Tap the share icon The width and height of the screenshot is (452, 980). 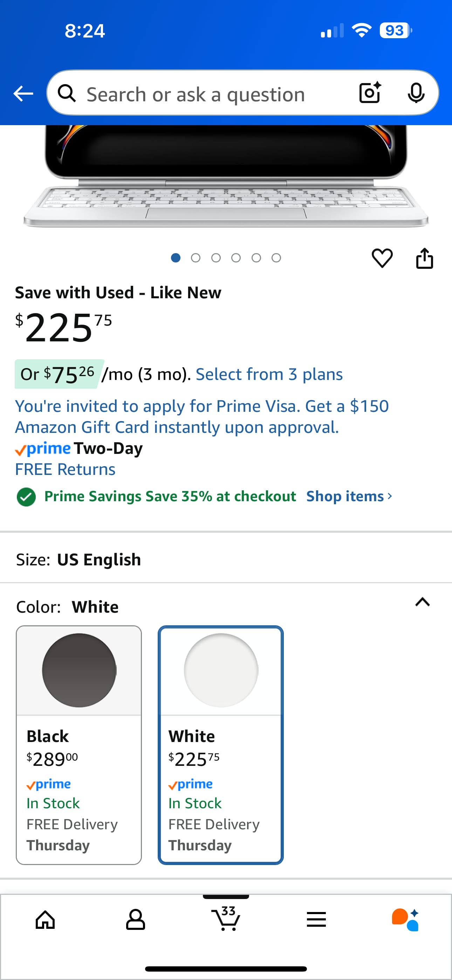coord(424,259)
